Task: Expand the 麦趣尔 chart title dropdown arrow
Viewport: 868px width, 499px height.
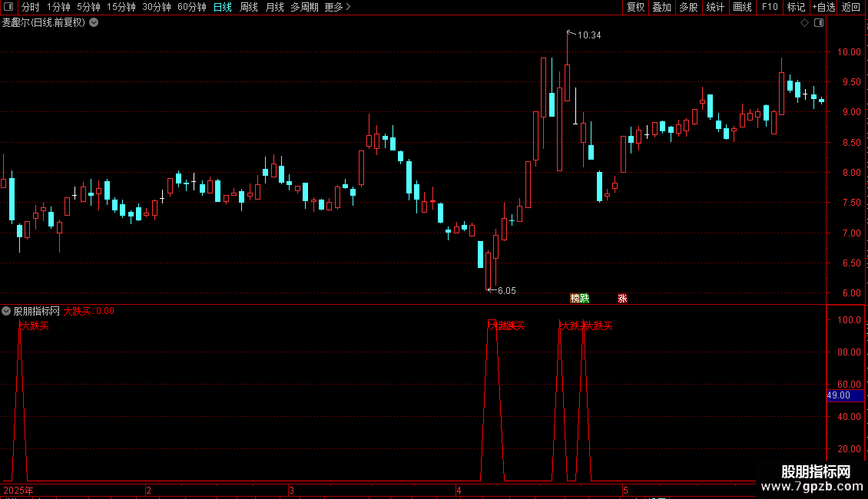Action: (94, 23)
